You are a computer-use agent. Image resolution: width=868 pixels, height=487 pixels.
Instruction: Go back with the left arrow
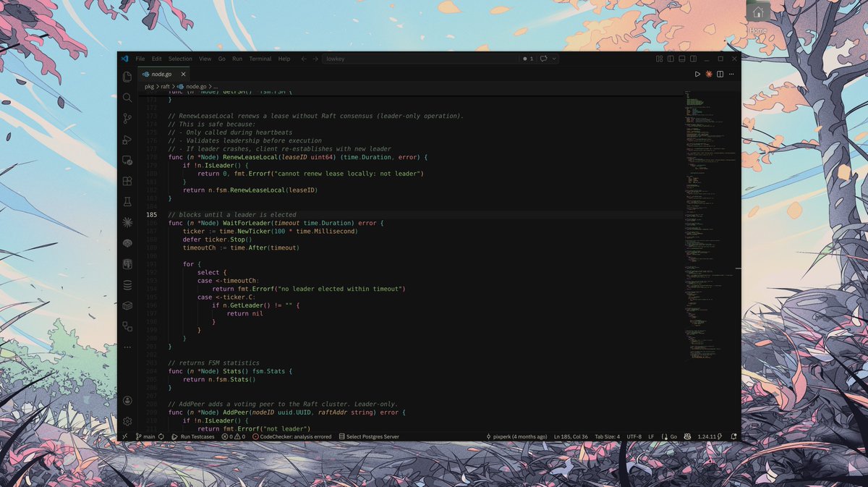[x=304, y=59]
